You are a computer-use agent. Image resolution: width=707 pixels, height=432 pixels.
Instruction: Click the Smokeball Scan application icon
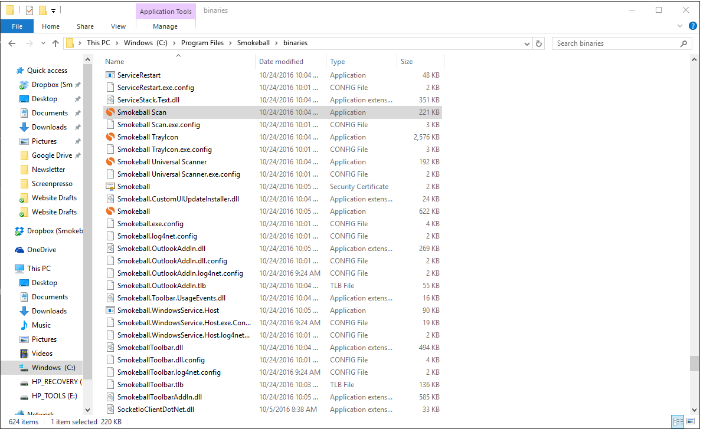110,112
